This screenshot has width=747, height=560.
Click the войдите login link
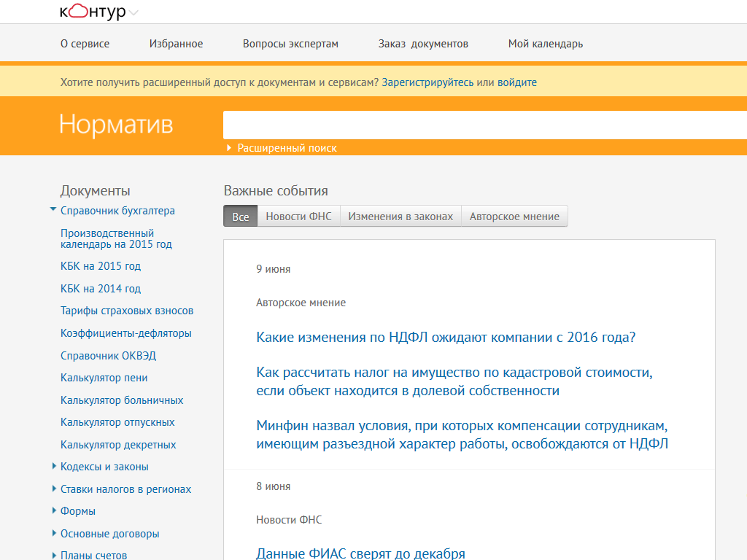517,82
